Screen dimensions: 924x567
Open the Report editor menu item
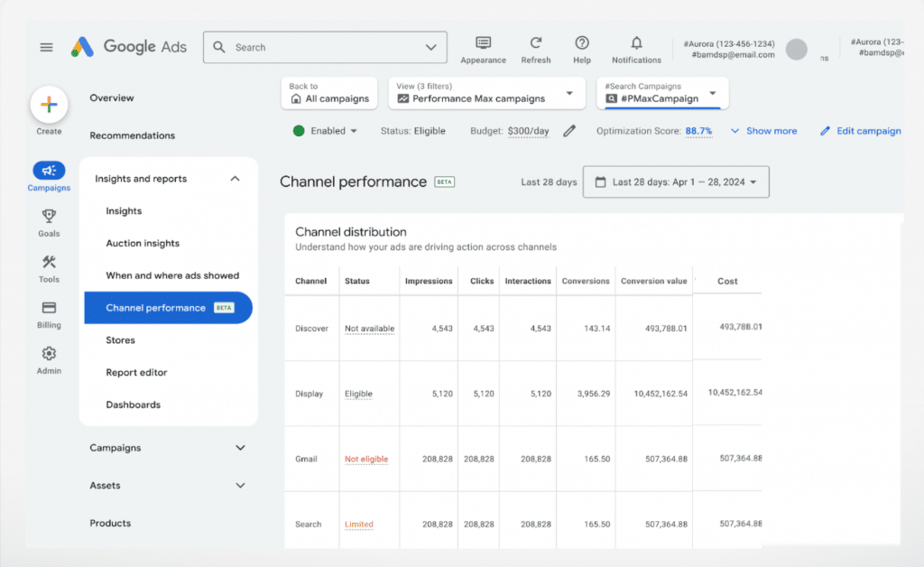137,373
